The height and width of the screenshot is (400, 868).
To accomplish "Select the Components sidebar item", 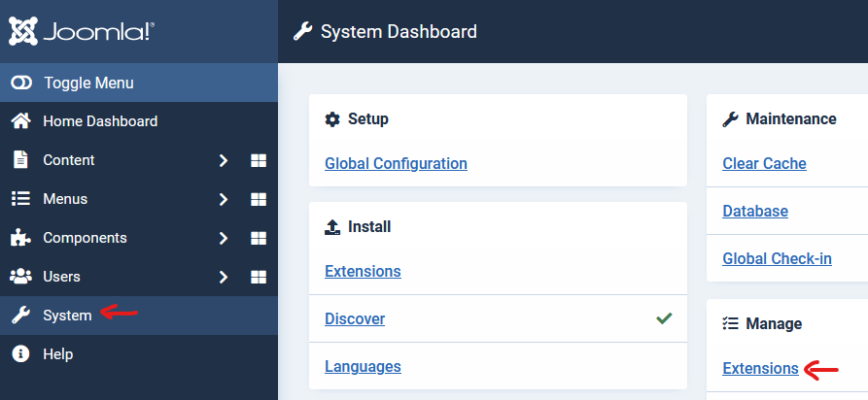I will pyautogui.click(x=85, y=237).
